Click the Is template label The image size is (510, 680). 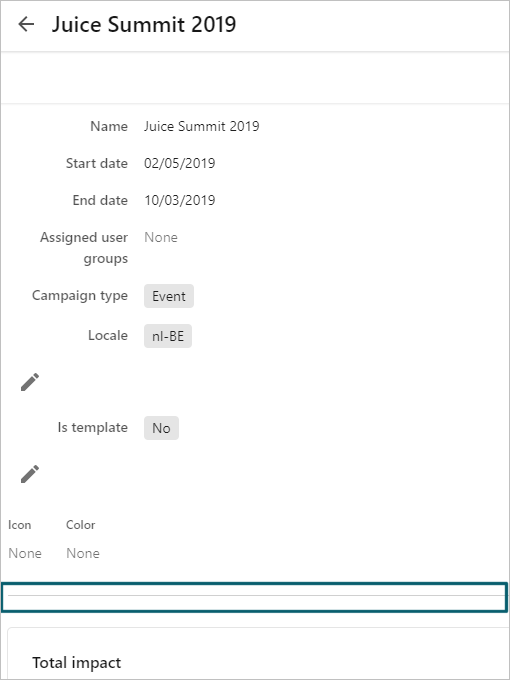pos(93,428)
